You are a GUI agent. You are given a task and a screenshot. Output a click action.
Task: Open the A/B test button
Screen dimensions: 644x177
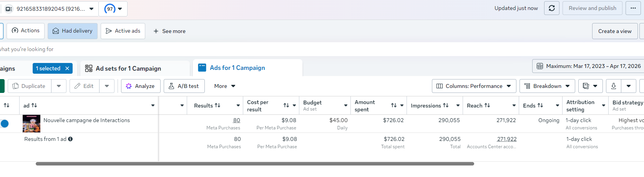[x=184, y=86]
